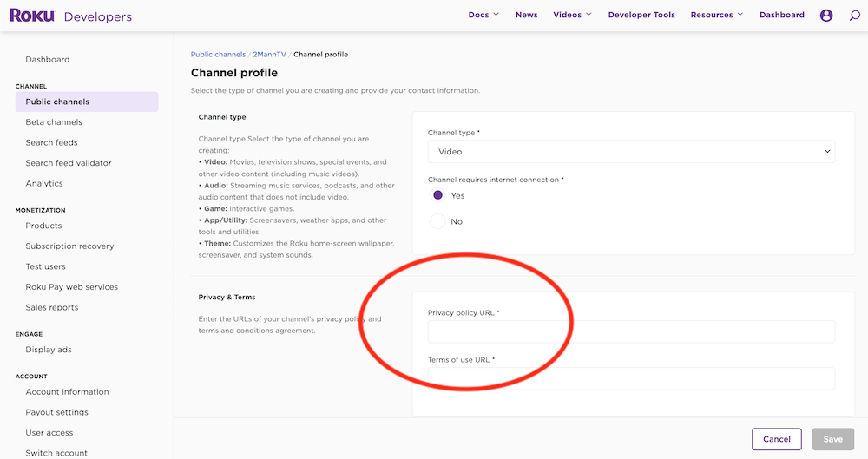Open the search magnifier icon
The height and width of the screenshot is (459, 868).
(x=855, y=16)
